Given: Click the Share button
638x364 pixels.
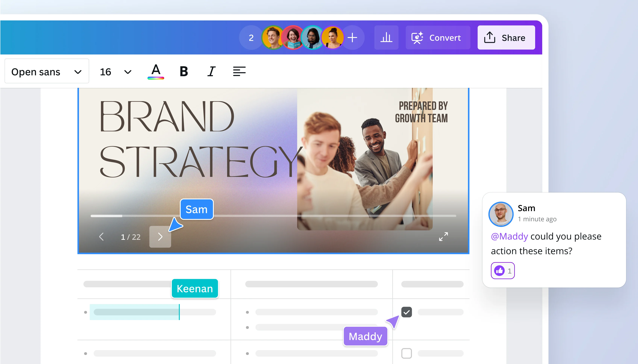Looking at the screenshot, I should (506, 37).
